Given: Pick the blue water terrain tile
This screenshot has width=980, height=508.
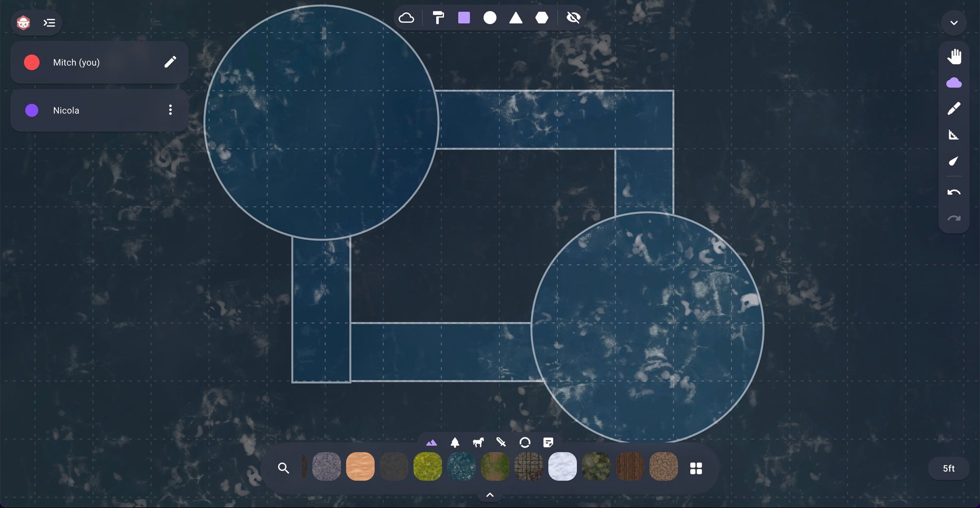Looking at the screenshot, I should pos(462,466).
